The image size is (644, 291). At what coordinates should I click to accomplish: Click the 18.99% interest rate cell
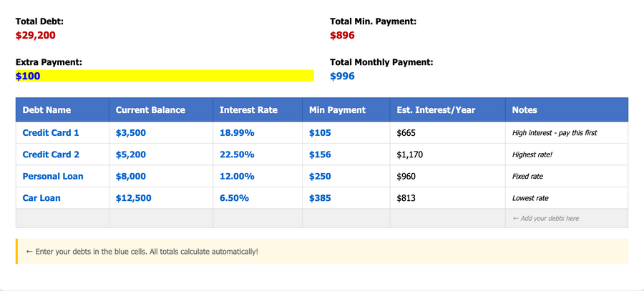(258, 133)
